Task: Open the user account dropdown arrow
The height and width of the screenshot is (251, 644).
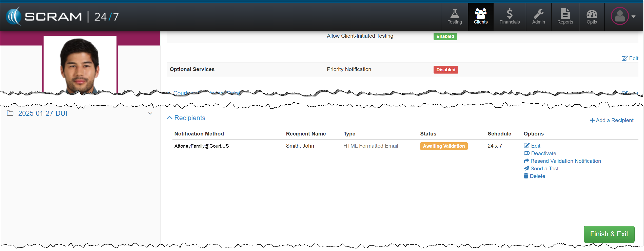Action: tap(633, 16)
